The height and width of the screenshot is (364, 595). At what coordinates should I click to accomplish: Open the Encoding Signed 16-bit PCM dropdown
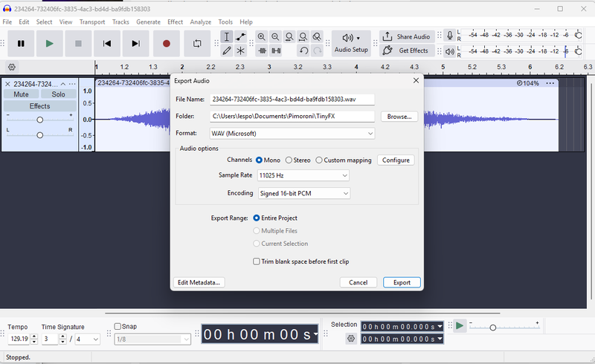(x=303, y=193)
